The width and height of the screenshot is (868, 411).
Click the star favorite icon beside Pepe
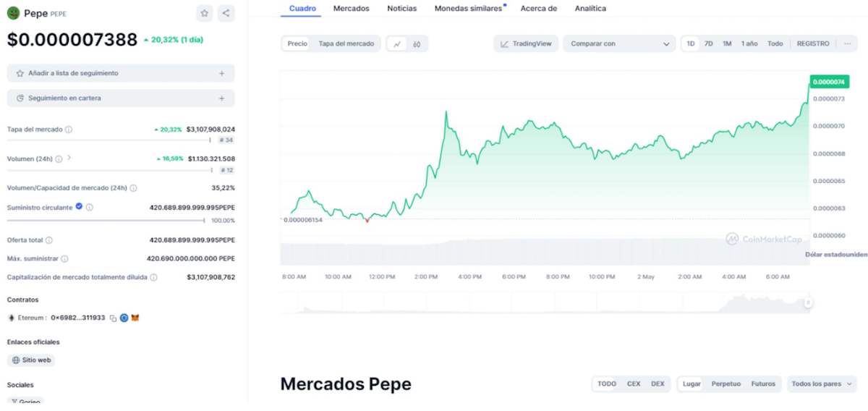[205, 13]
